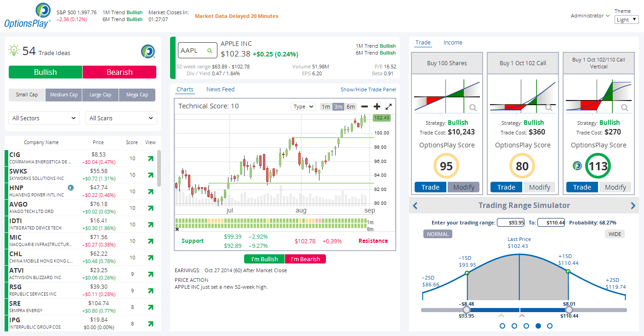644x336 pixels.
Task: Click I'm Bearish button
Action: pyautogui.click(x=305, y=259)
